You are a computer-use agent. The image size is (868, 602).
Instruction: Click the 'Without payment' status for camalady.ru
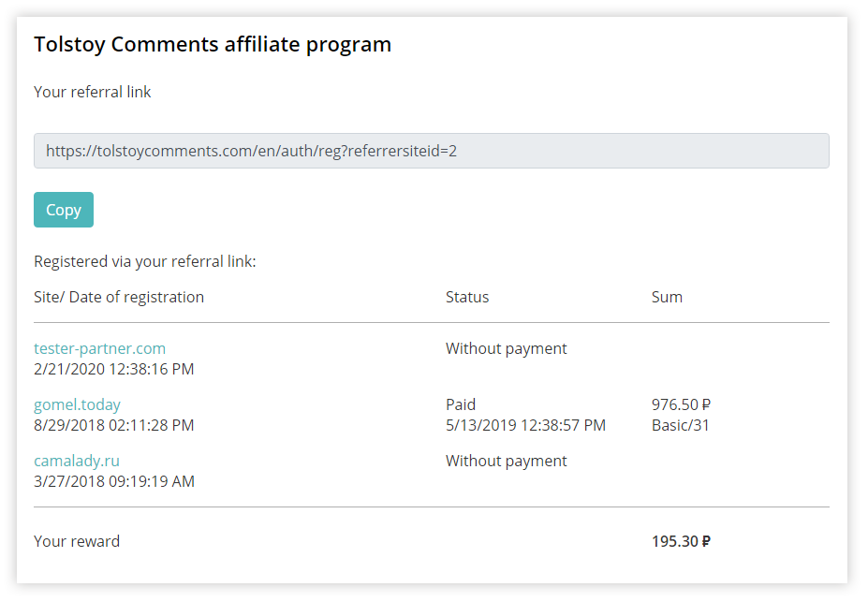pos(506,461)
